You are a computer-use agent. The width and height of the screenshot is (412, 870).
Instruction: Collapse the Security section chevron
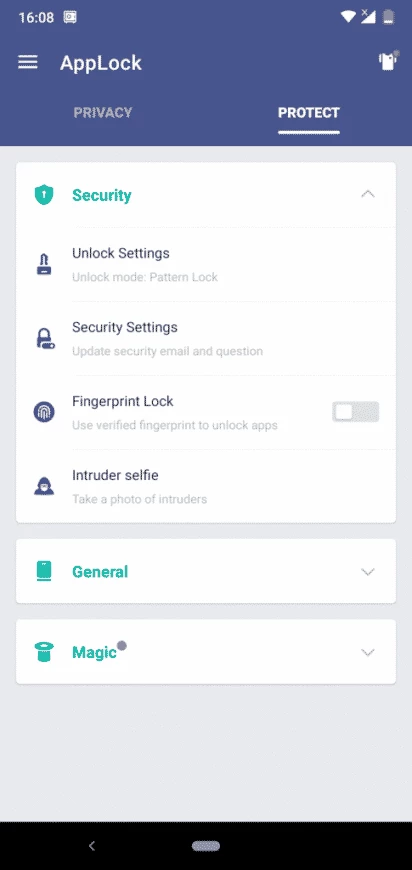point(368,195)
